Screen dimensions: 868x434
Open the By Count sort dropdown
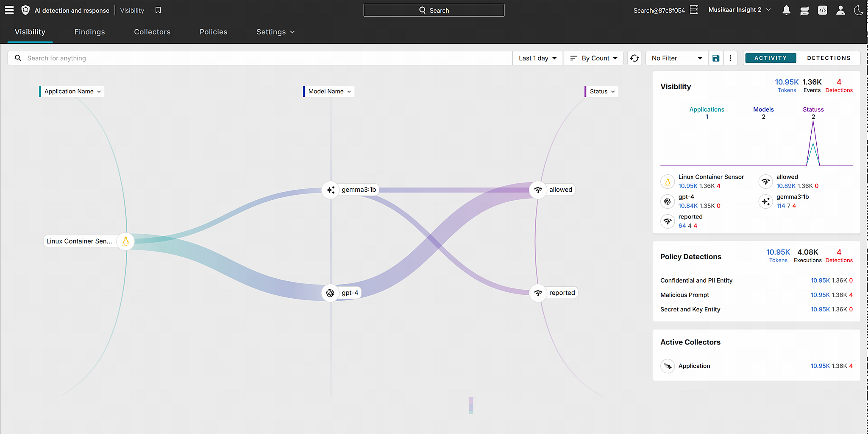pyautogui.click(x=593, y=58)
